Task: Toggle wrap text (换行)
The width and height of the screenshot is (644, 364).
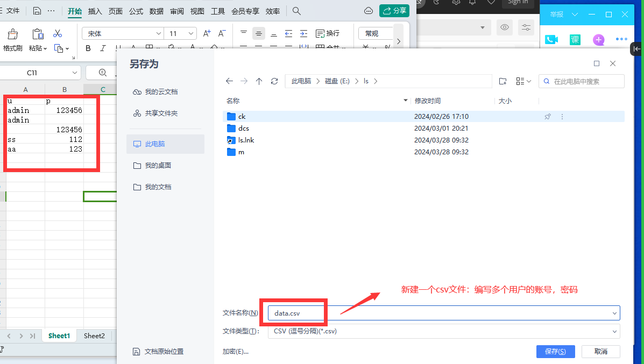Action: (327, 33)
